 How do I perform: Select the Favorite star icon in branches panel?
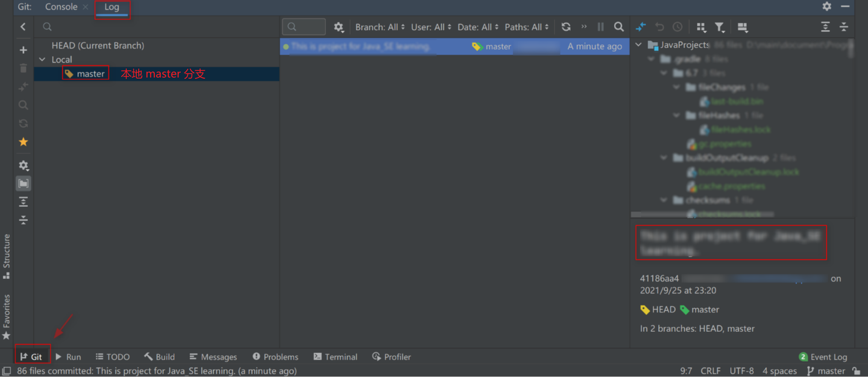point(23,142)
